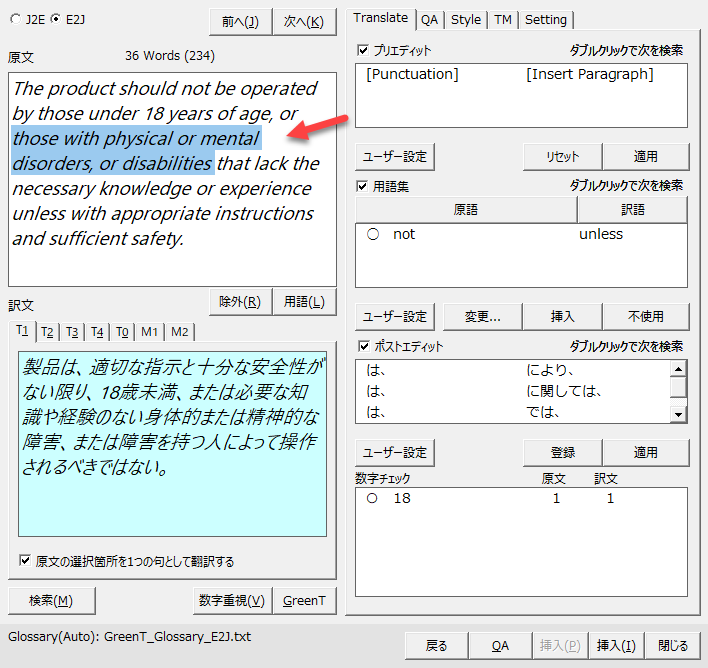This screenshot has height=668, width=708.
Task: Toggle the プリエディット checkbox
Action: tap(363, 50)
